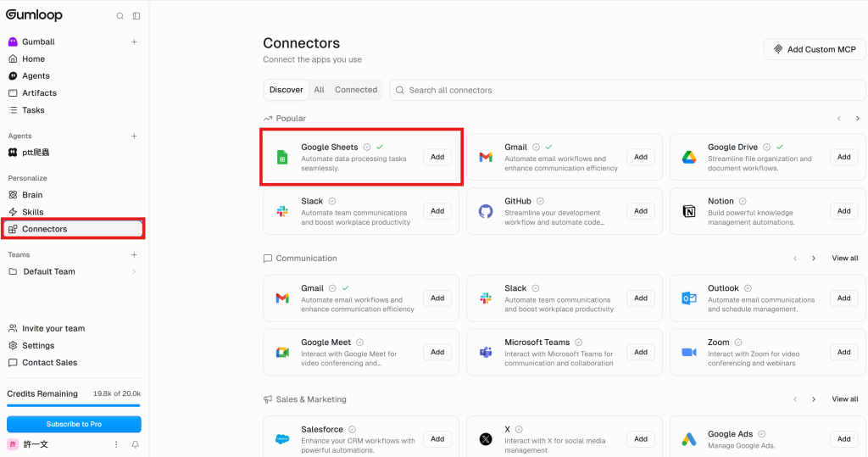View all Sales & Marketing connectors
Viewport: 868px width, 457px height.
[845, 399]
